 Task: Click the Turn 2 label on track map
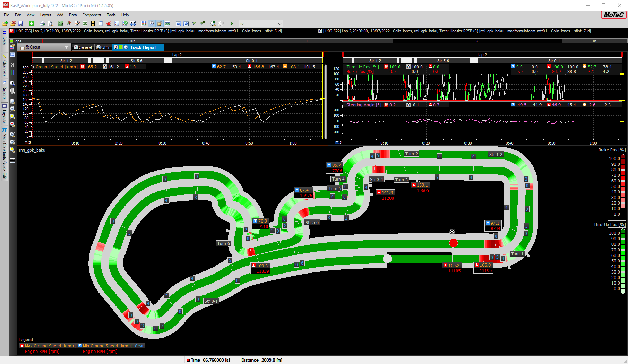pos(412,154)
